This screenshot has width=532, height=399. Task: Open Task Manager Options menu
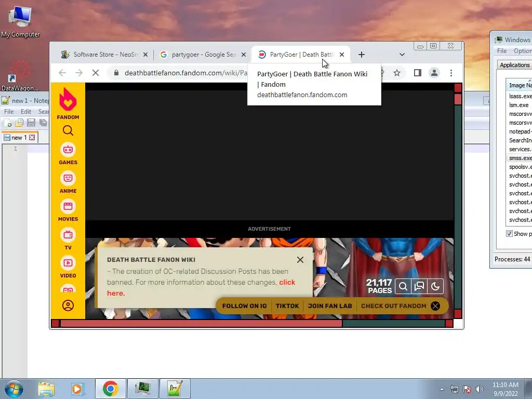[x=523, y=51]
